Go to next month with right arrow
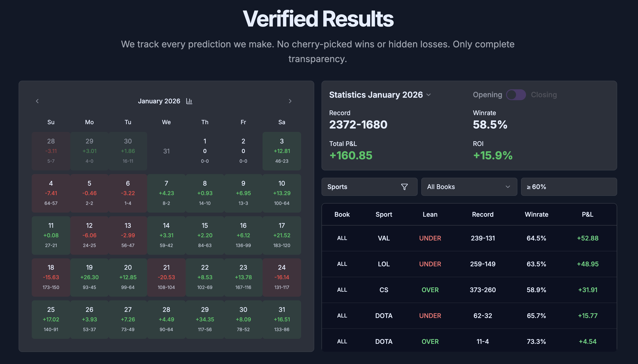 (x=290, y=101)
